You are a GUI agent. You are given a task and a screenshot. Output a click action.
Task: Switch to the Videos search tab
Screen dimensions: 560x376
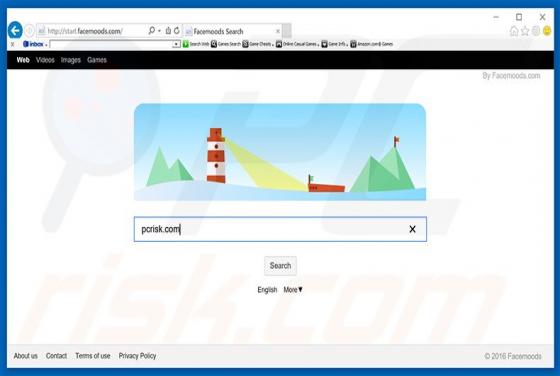coord(45,60)
